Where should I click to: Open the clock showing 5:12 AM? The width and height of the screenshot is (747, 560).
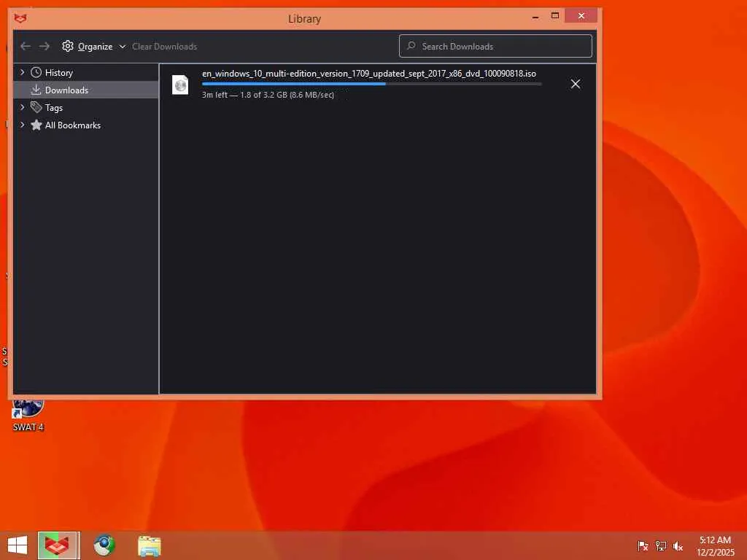tap(715, 545)
